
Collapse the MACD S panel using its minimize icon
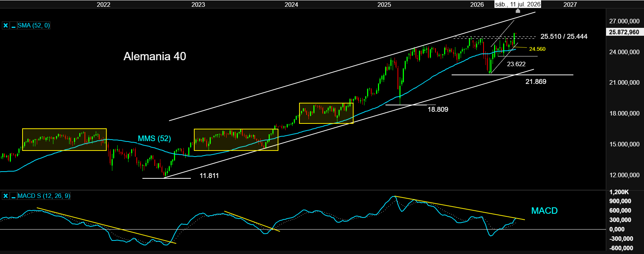point(14,196)
